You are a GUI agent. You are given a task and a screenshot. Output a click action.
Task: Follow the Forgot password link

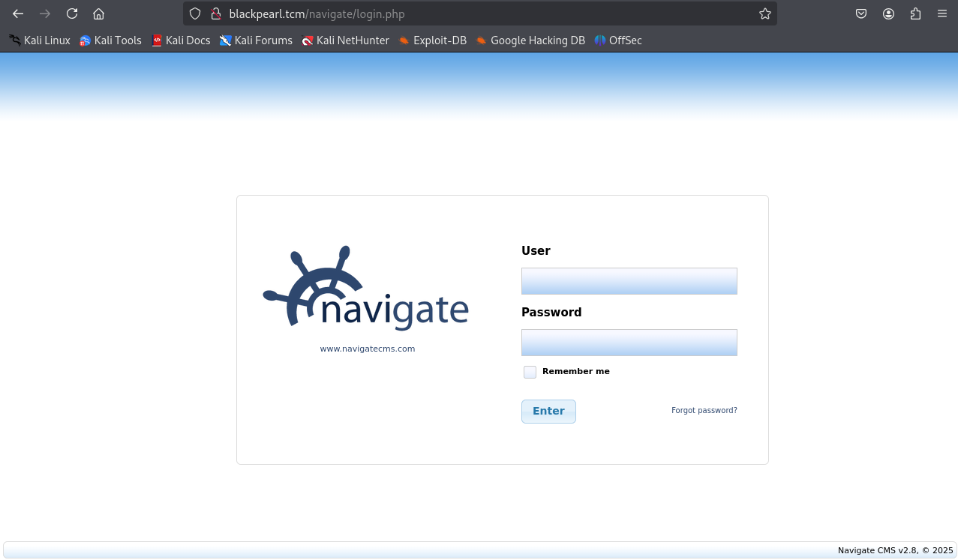704,411
